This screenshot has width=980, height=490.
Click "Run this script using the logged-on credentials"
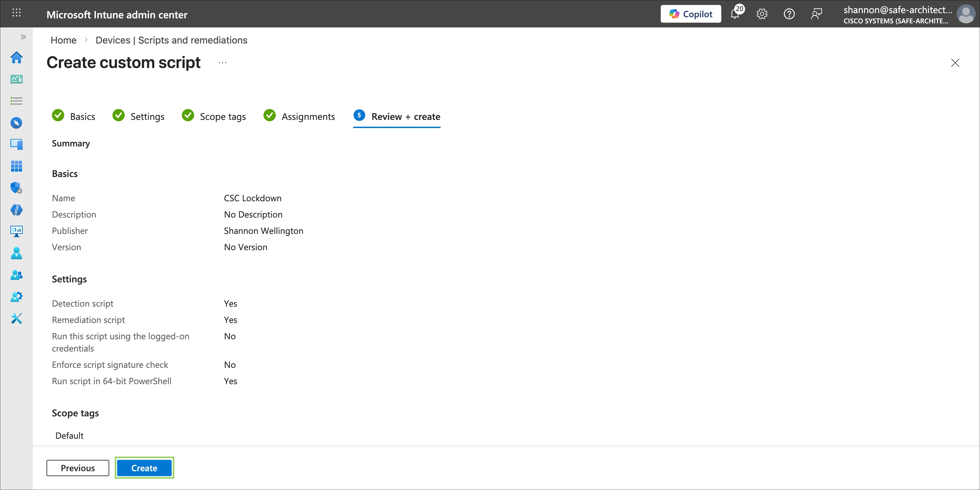point(121,342)
